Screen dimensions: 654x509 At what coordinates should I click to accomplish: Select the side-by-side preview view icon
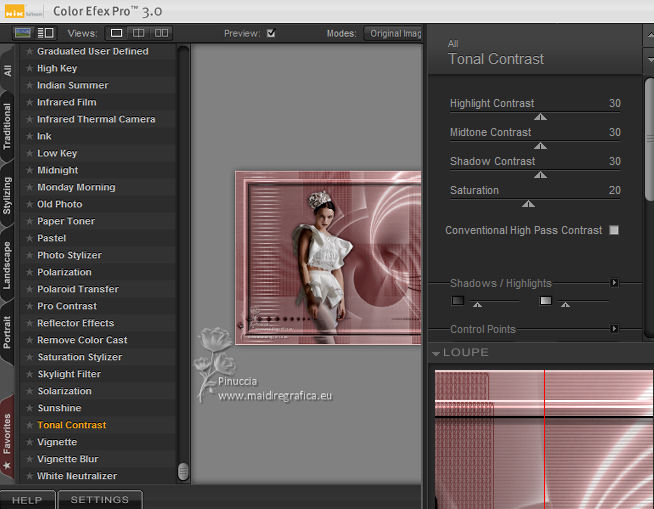click(x=162, y=33)
